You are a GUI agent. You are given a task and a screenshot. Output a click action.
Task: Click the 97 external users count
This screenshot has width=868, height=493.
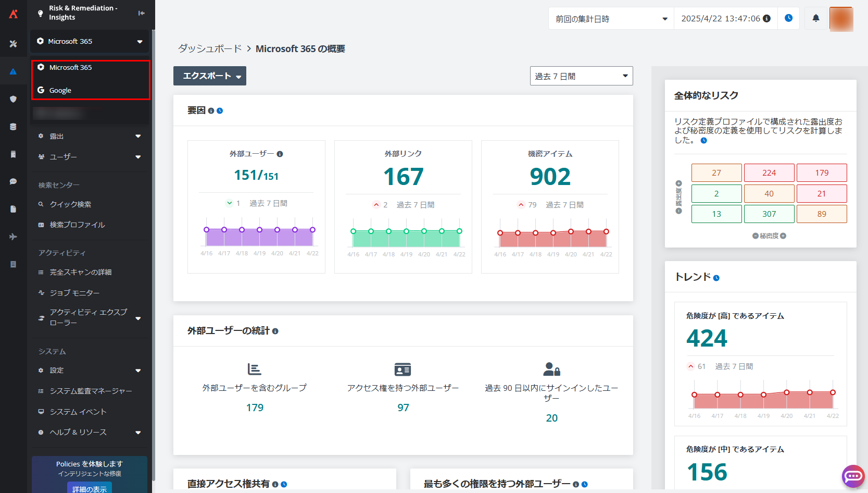[x=403, y=408]
